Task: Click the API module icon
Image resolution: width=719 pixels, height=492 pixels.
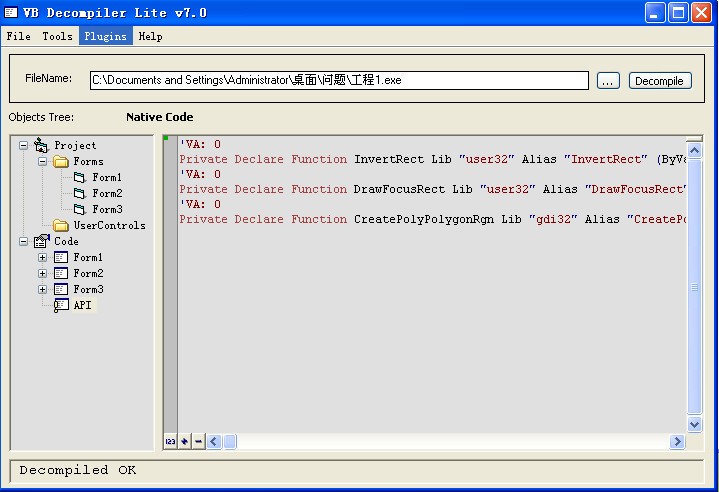Action: [x=61, y=305]
